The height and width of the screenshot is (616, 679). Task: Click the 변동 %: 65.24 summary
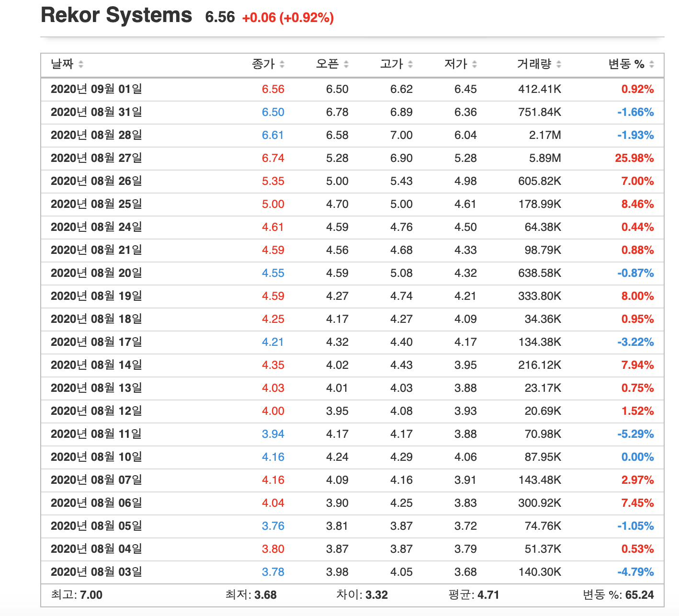pyautogui.click(x=618, y=595)
